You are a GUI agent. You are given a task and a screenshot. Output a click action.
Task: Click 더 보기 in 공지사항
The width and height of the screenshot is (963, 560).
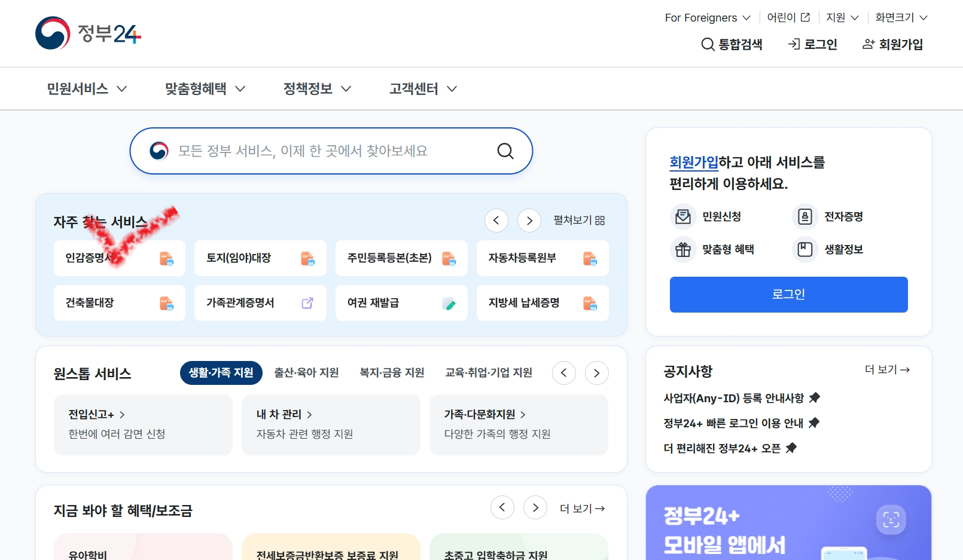click(888, 370)
